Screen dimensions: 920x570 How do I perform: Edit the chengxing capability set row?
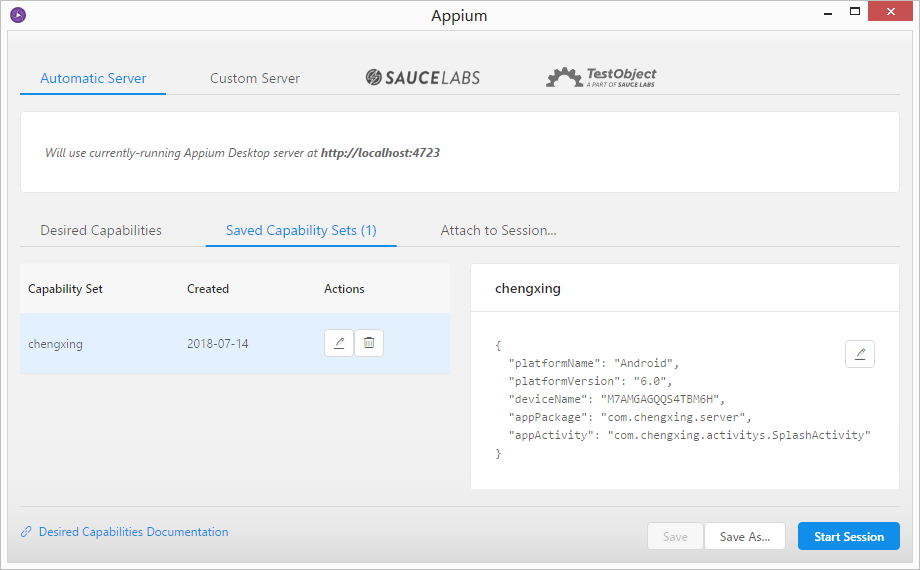point(339,343)
